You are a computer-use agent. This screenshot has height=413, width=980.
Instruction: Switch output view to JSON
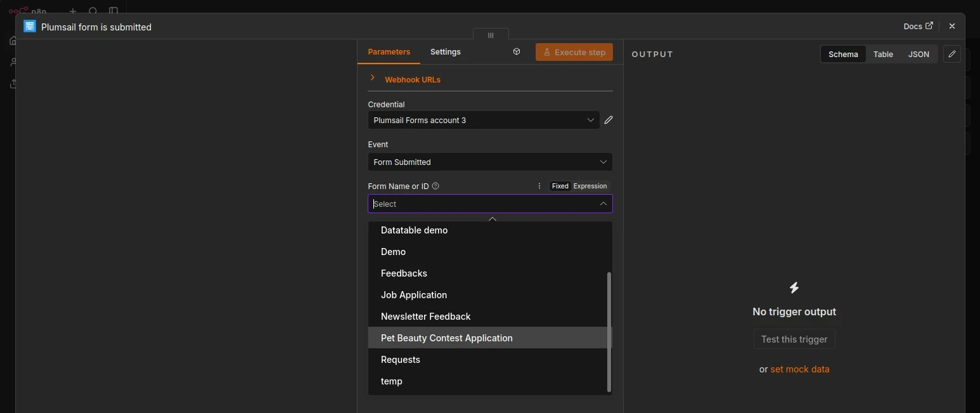919,54
